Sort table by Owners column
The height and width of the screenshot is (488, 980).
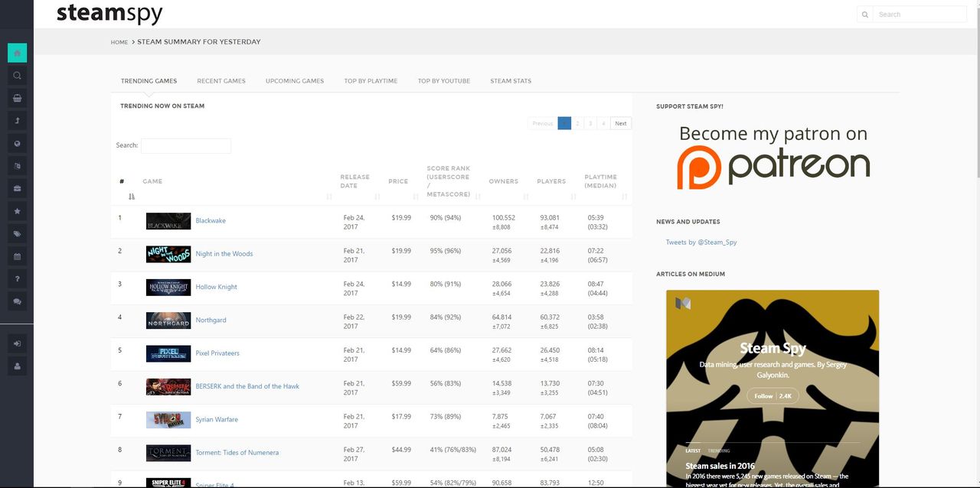[508, 182]
